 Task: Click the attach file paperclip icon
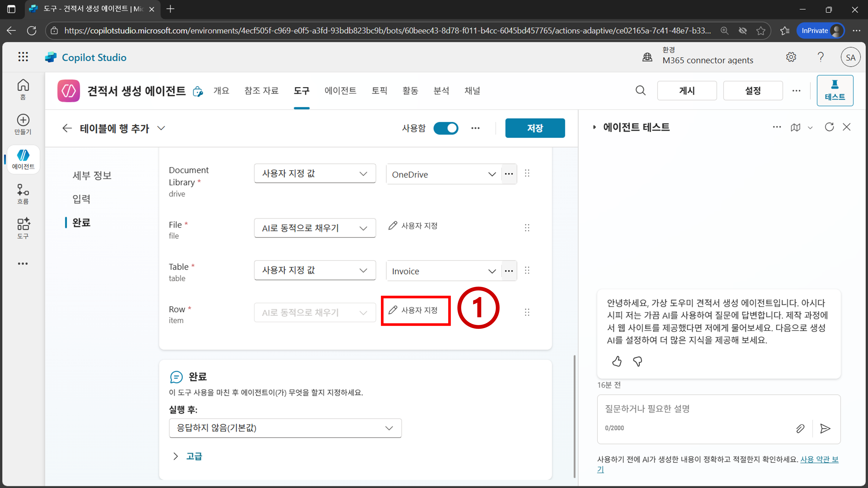(800, 428)
